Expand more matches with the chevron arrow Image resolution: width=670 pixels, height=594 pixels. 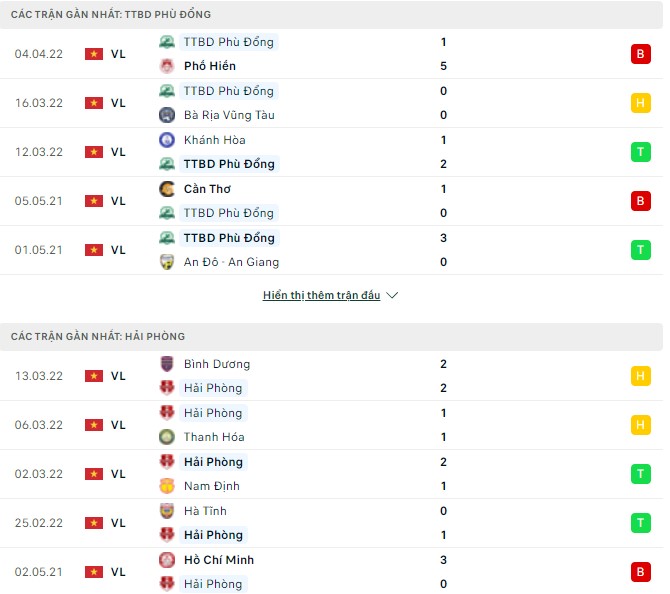click(392, 296)
